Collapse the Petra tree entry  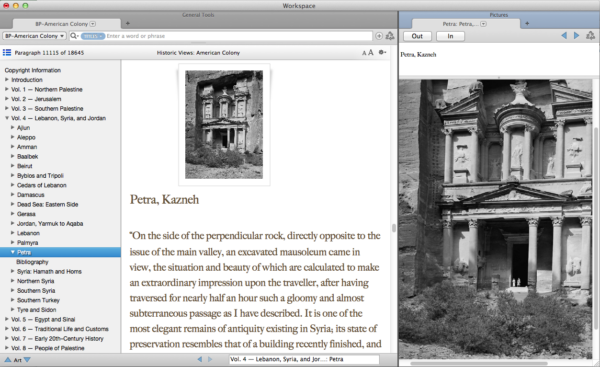(13, 252)
